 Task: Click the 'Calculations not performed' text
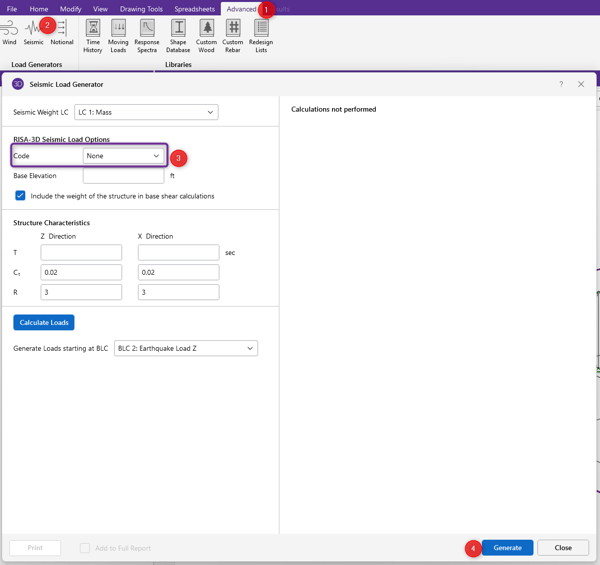coord(334,109)
